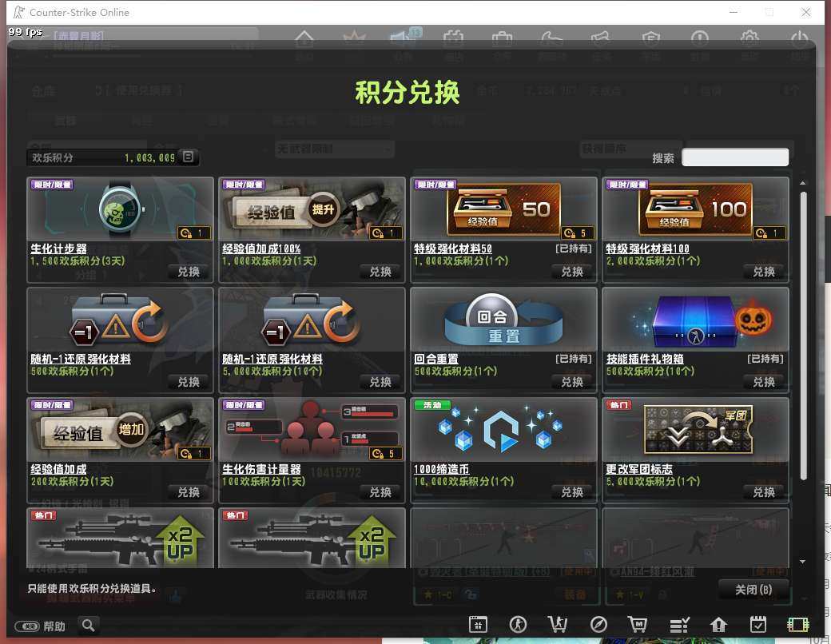The width and height of the screenshot is (831, 644).
Task: Click the film strip icon in bottom bar
Action: pyautogui.click(x=797, y=625)
